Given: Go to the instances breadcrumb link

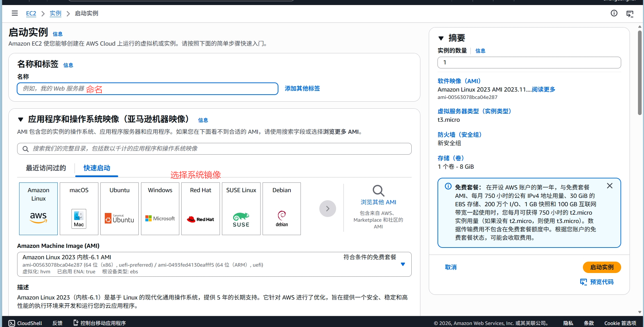Looking at the screenshot, I should (x=55, y=13).
